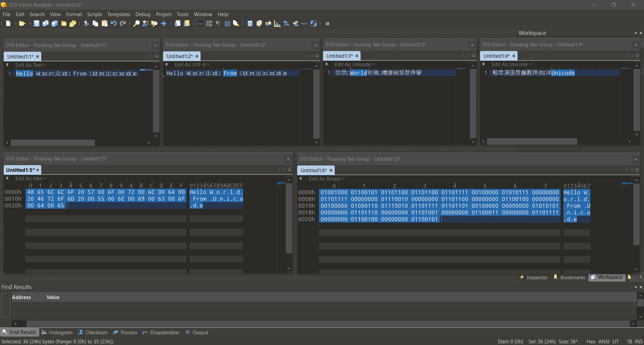Click the Value column header in Find Results

[53, 297]
